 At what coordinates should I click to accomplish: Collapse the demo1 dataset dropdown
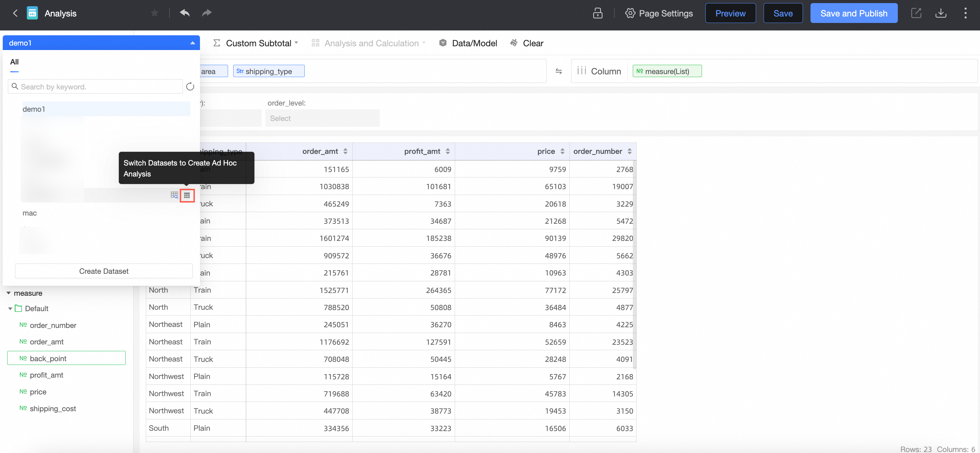point(192,43)
